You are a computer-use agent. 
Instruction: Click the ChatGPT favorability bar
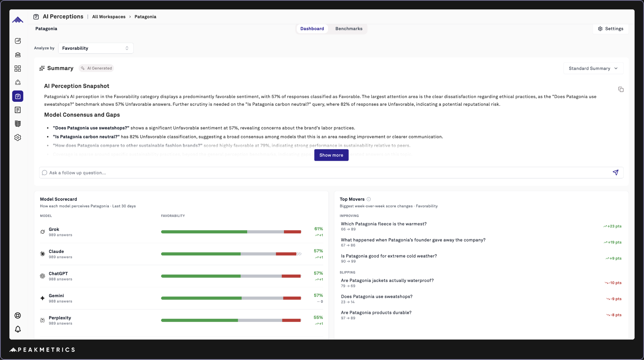231,276
